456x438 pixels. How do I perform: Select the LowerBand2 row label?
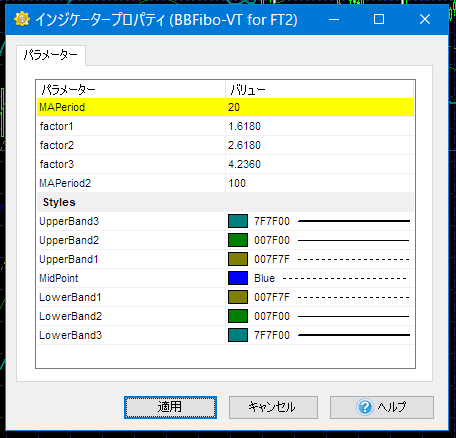tap(70, 316)
